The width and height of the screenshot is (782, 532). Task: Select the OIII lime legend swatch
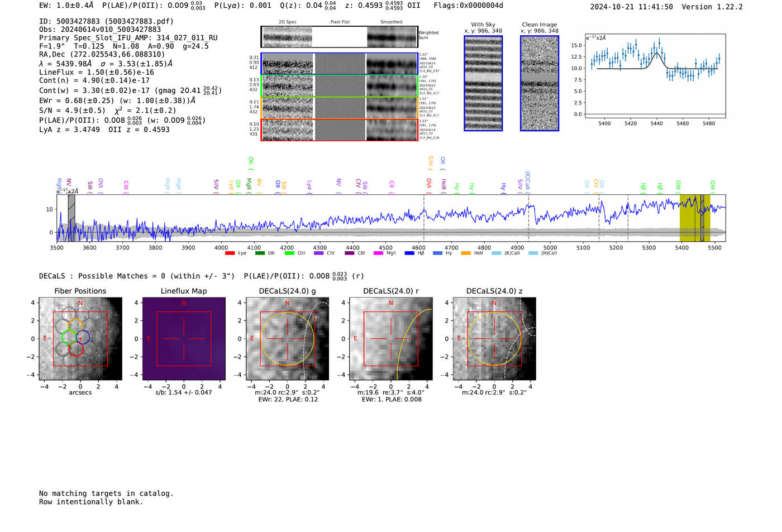pyautogui.click(x=289, y=253)
